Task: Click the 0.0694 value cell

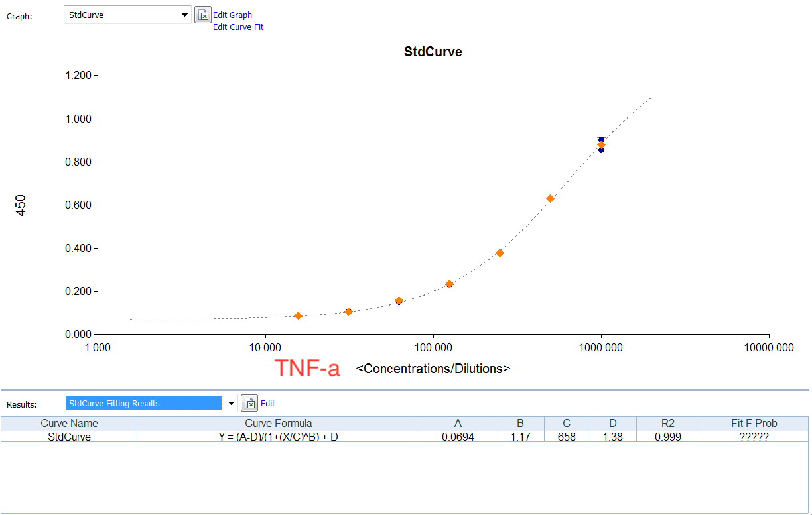Action: point(458,437)
